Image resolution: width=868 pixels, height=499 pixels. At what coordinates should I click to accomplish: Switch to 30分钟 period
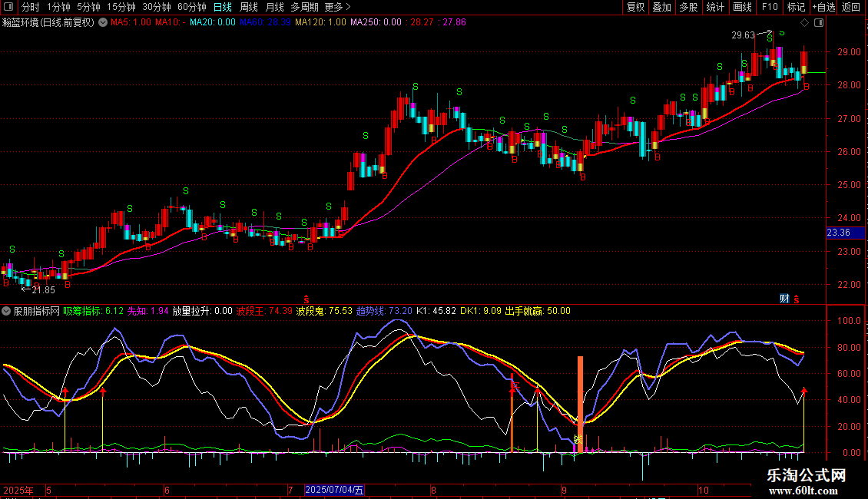click(x=157, y=7)
